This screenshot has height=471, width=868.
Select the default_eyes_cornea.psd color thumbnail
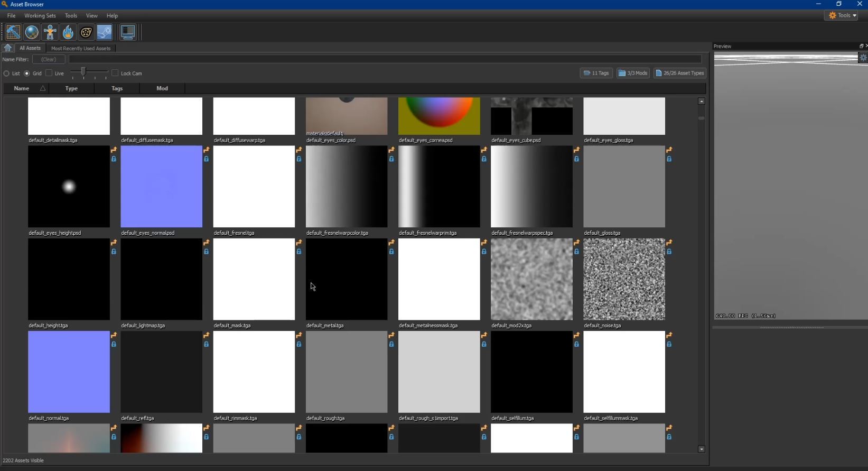[439, 116]
